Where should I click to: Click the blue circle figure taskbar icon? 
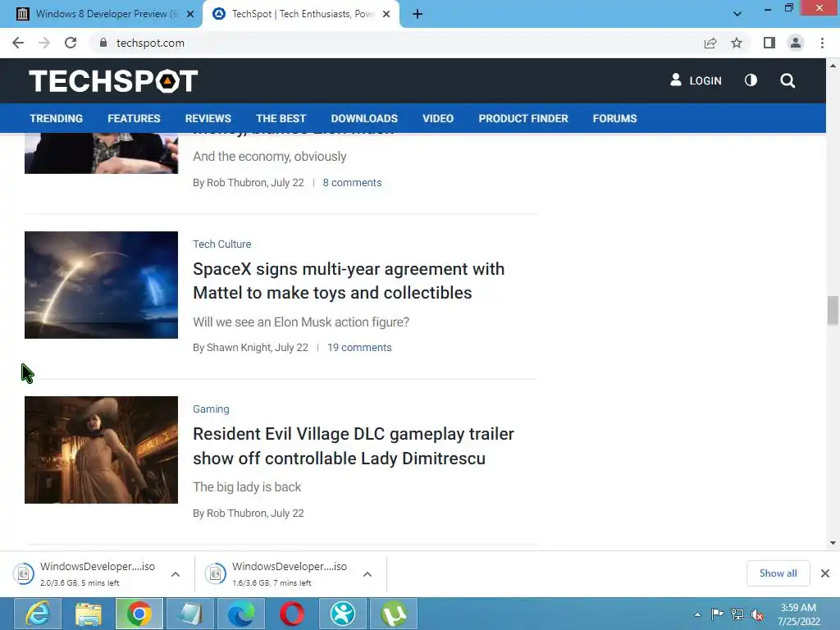[x=343, y=614]
